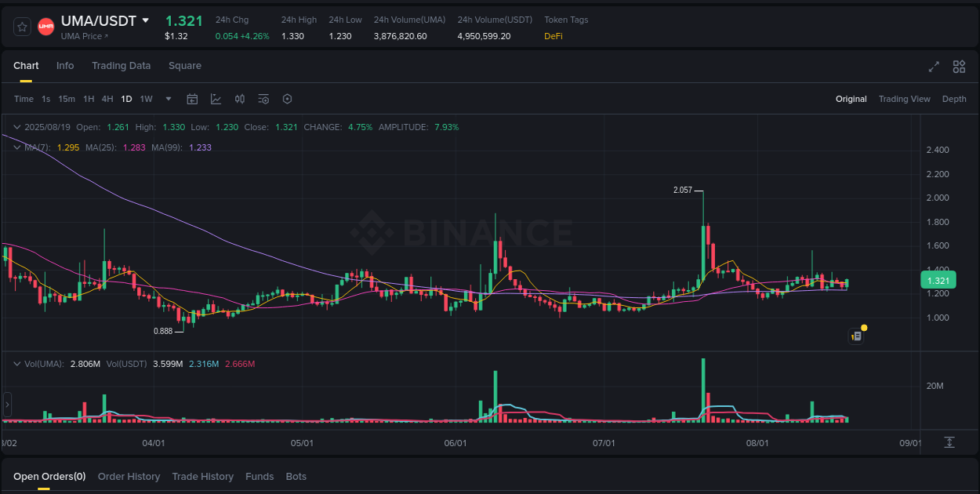Image resolution: width=980 pixels, height=494 pixels.
Task: Select the 1W timeframe
Action: coord(146,99)
